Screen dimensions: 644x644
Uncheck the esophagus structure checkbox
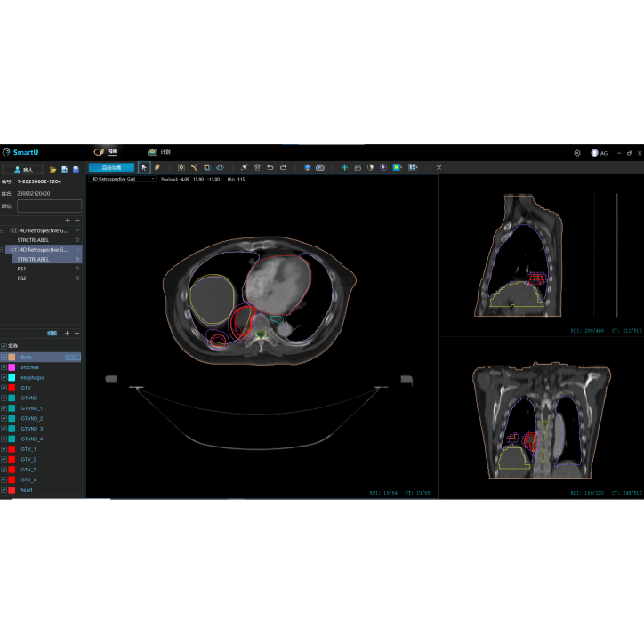[4, 377]
